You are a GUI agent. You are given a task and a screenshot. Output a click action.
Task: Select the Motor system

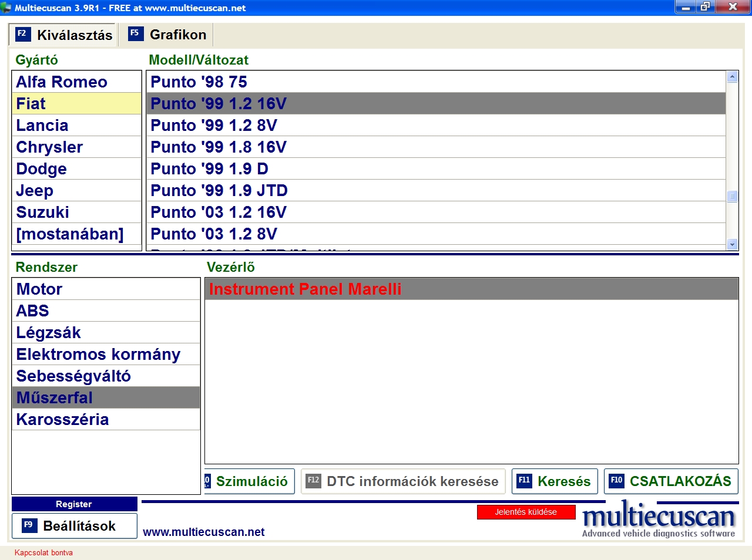pos(106,289)
